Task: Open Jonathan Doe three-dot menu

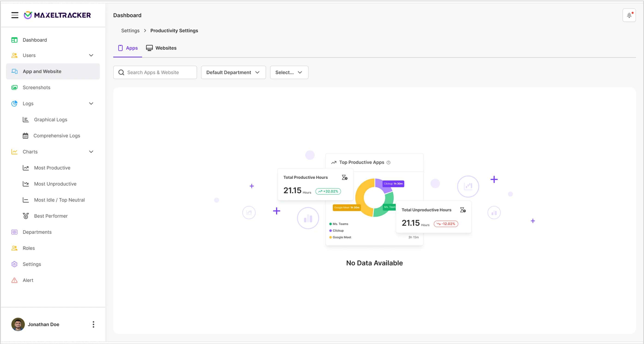Action: (93, 325)
